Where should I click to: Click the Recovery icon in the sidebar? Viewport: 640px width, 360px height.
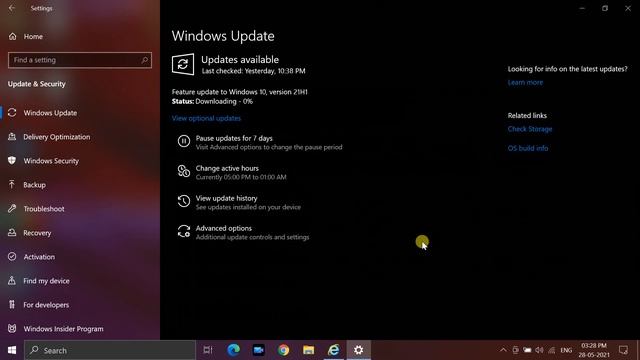12,233
